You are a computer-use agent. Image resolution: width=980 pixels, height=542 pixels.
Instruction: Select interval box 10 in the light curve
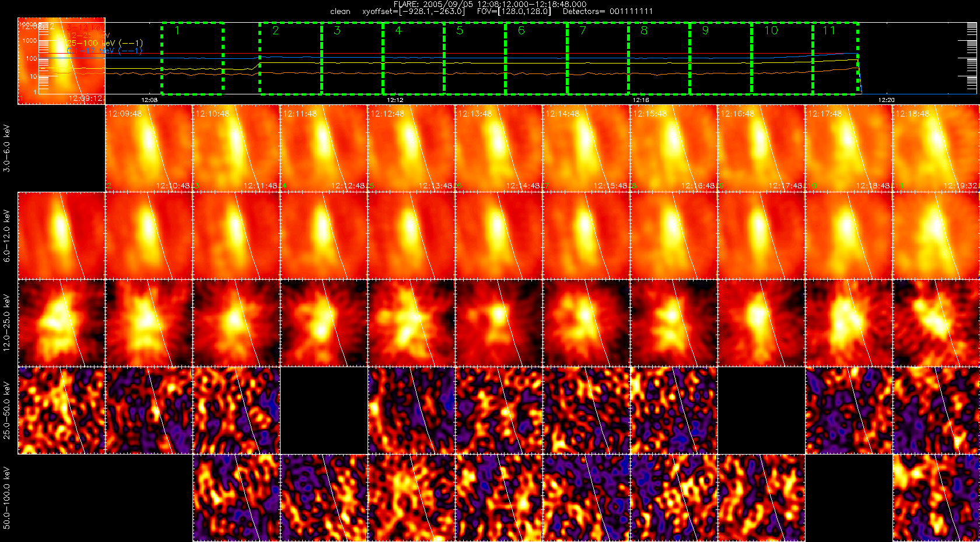point(782,58)
